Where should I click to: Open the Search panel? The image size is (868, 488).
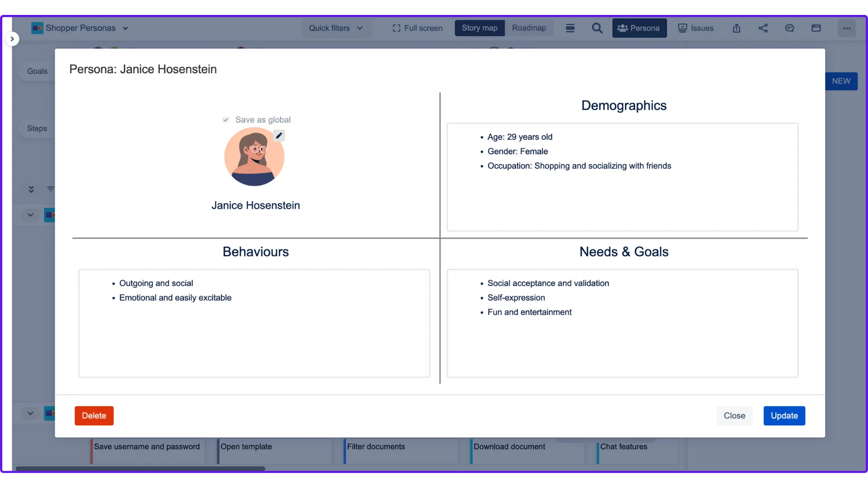pyautogui.click(x=597, y=28)
